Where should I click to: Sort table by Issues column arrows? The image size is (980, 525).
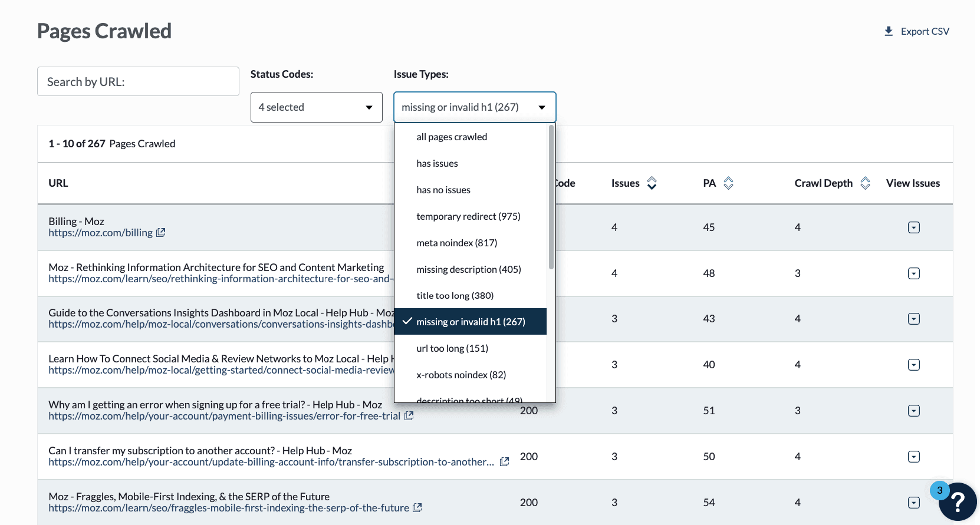click(x=652, y=183)
